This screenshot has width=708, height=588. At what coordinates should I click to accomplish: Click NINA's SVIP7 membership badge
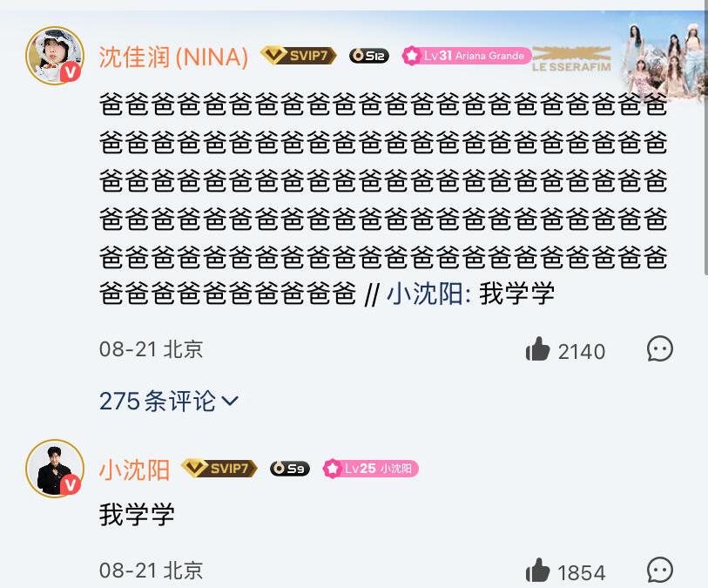(x=299, y=56)
